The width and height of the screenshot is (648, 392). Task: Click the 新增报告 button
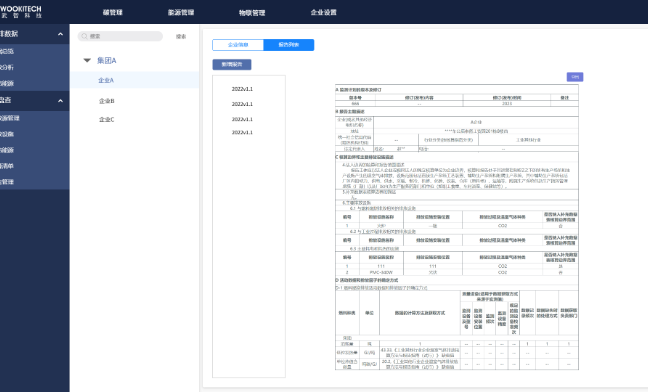(232, 64)
